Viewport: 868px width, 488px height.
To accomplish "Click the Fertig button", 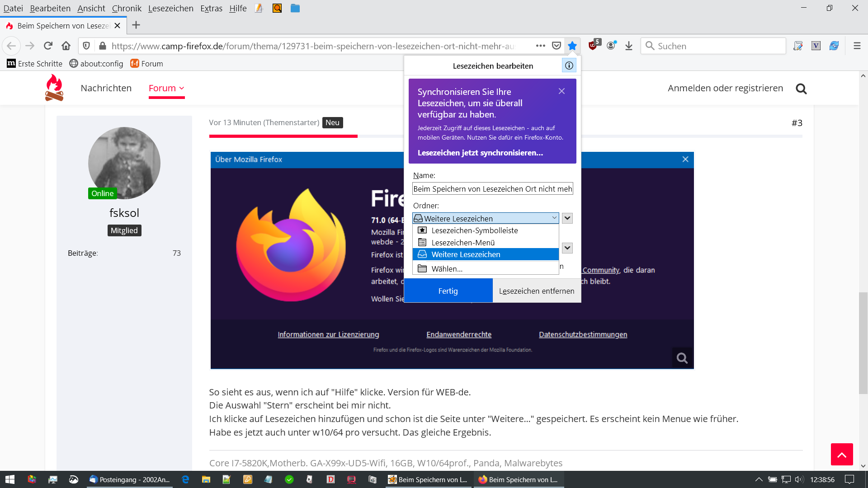I will 448,291.
